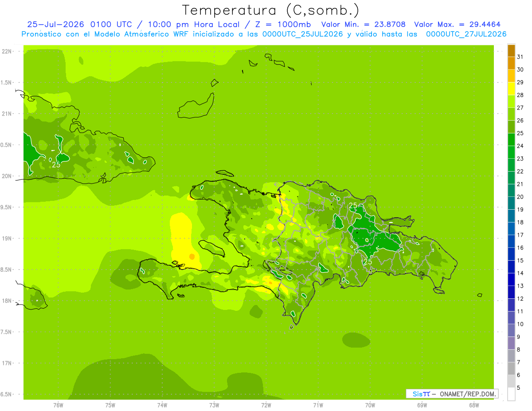Pick the legend swatch between 26 and 27

(x=511, y=114)
